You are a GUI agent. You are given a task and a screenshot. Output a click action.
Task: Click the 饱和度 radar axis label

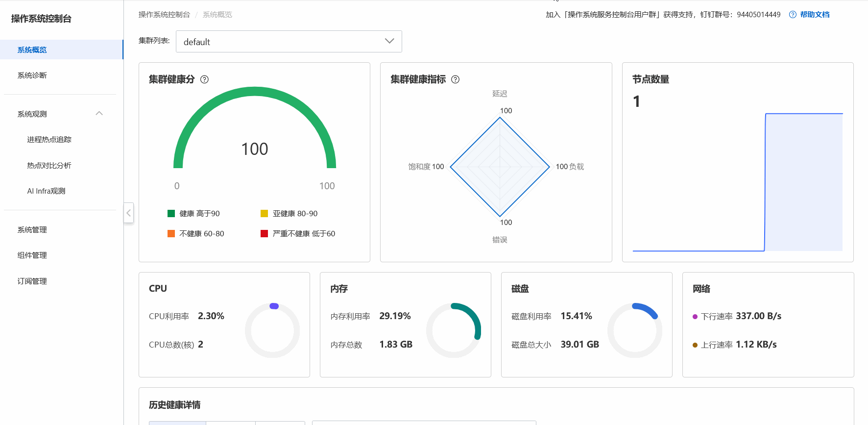pyautogui.click(x=419, y=167)
